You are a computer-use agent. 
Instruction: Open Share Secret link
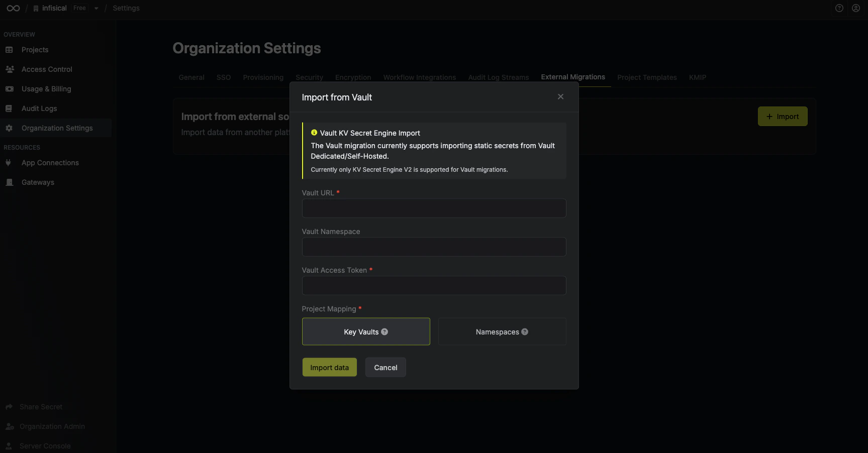pos(41,407)
